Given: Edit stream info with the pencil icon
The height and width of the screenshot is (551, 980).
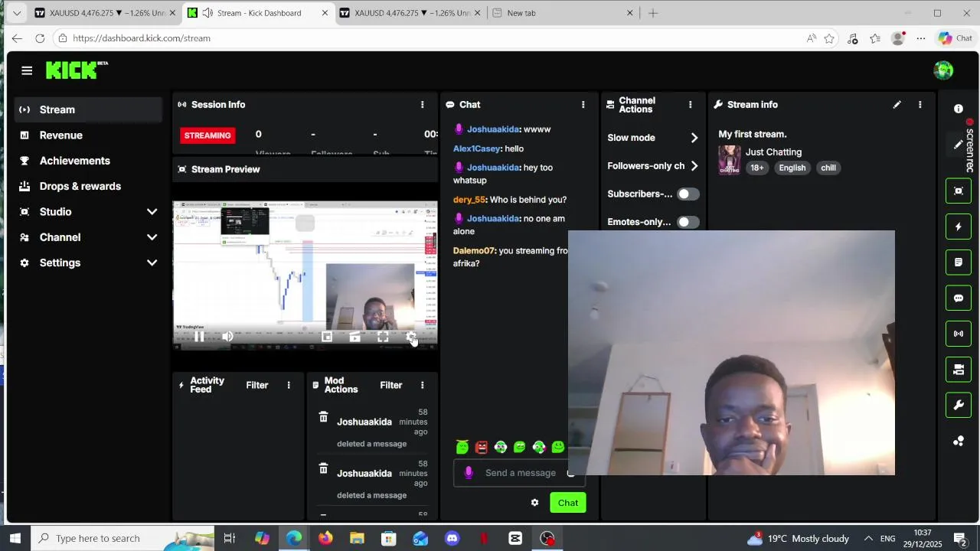Looking at the screenshot, I should click(897, 105).
